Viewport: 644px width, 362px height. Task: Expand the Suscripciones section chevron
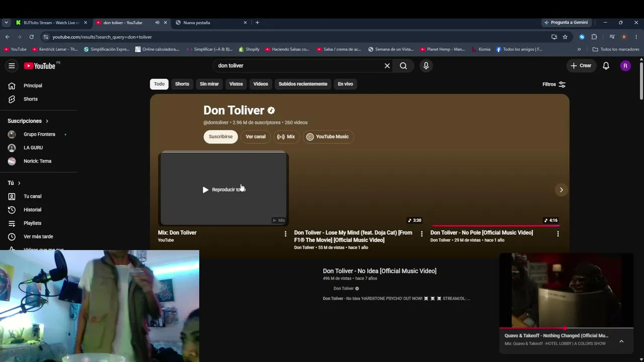(47, 121)
